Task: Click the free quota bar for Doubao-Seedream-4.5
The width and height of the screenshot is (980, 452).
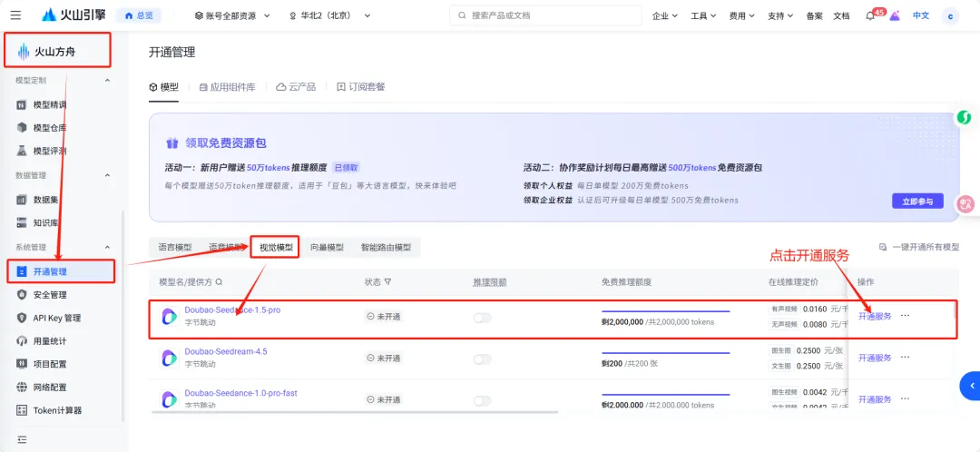Action: (666, 352)
